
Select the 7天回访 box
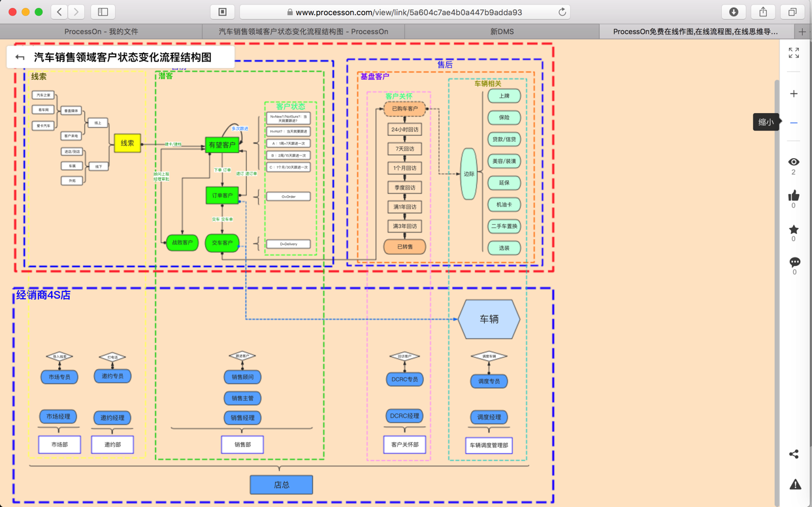click(x=404, y=149)
